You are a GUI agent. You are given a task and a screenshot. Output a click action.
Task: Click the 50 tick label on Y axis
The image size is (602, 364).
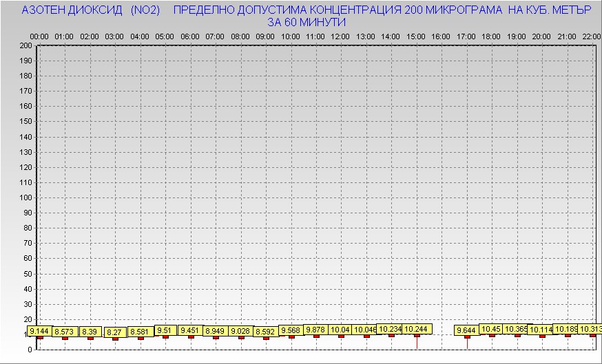pyautogui.click(x=28, y=273)
